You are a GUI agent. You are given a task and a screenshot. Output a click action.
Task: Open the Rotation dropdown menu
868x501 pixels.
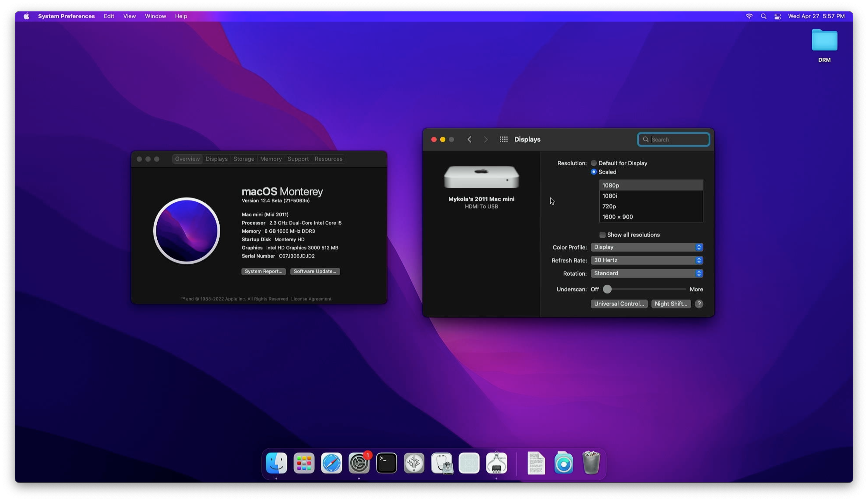tap(647, 273)
